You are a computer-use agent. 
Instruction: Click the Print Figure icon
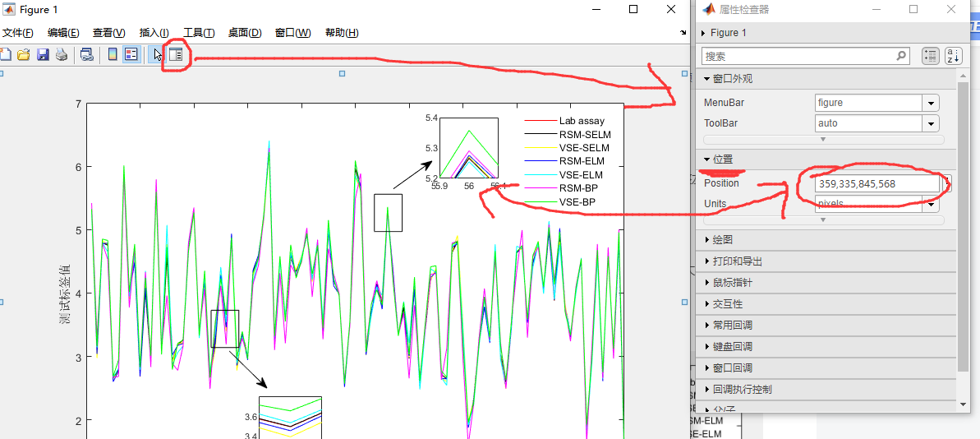62,55
